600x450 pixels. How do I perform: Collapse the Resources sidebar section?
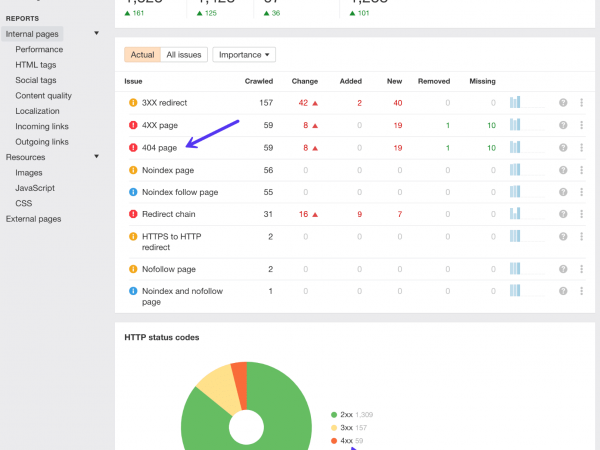click(x=96, y=157)
